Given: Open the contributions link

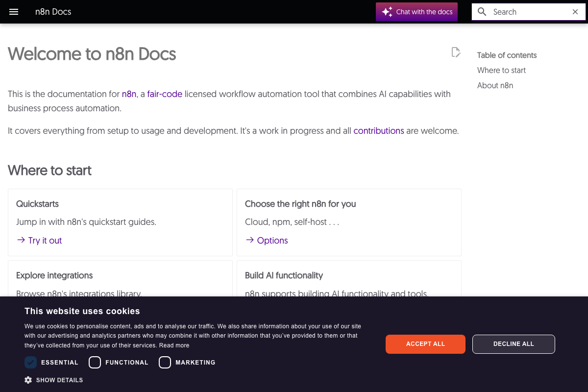Looking at the screenshot, I should point(379,131).
